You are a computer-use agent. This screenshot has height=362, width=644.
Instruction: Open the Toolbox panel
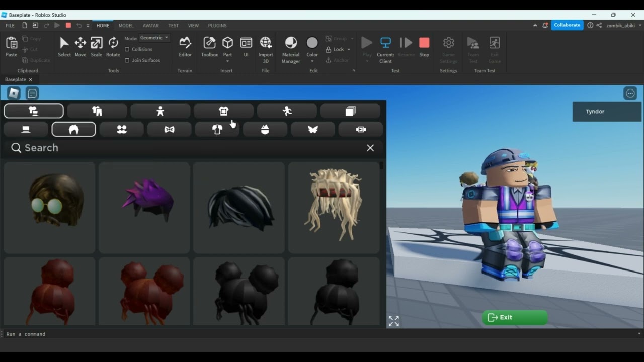point(209,47)
